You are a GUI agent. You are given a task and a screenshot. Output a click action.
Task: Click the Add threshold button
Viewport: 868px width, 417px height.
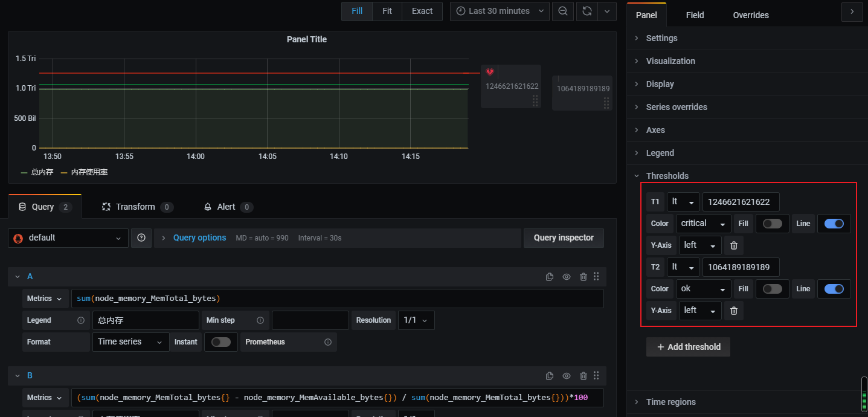tap(688, 347)
